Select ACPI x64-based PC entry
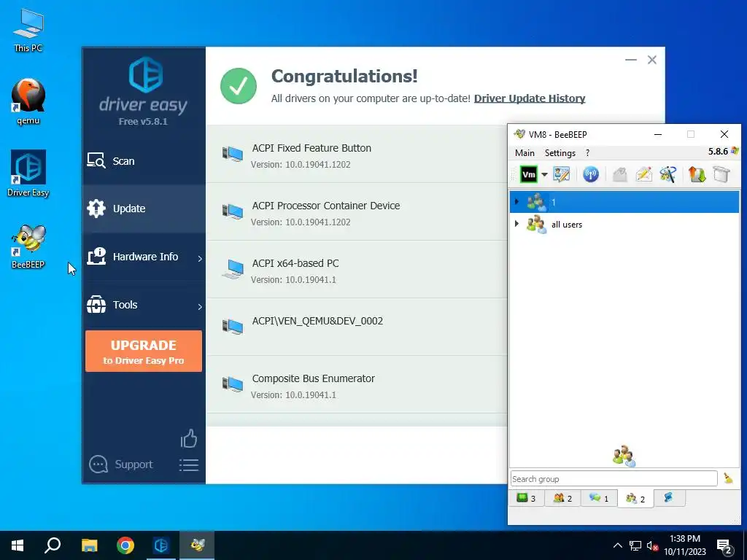Image resolution: width=747 pixels, height=560 pixels. click(357, 270)
